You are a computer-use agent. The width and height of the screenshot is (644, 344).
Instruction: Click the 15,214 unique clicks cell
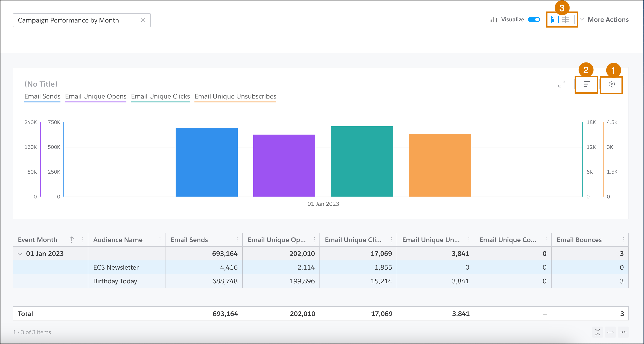(381, 281)
